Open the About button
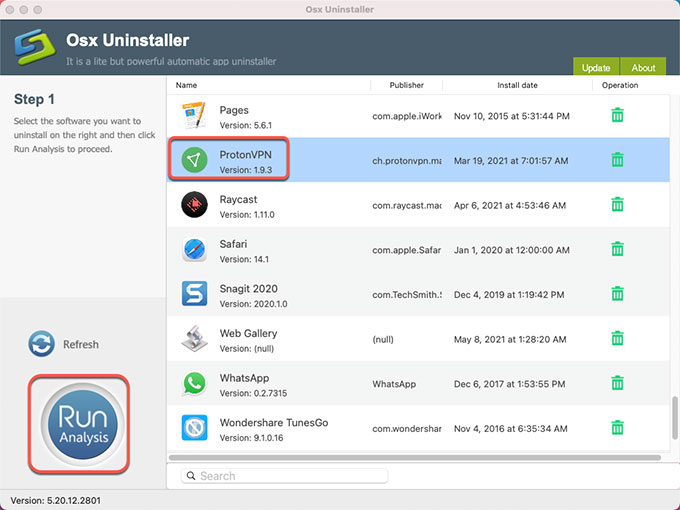The image size is (680, 510). pos(643,67)
